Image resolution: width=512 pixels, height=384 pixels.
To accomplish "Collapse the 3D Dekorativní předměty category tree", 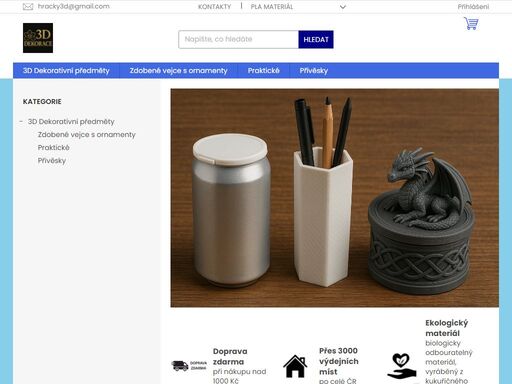I will 21,122.
